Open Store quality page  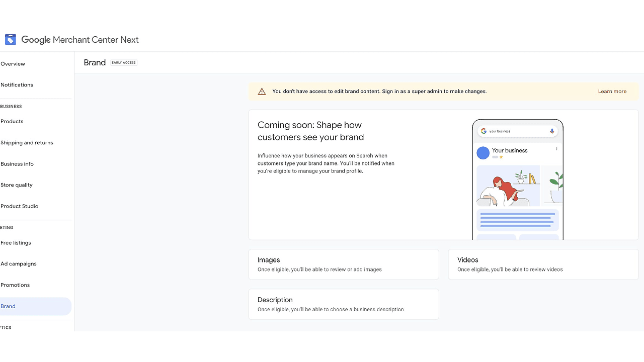coord(17,185)
